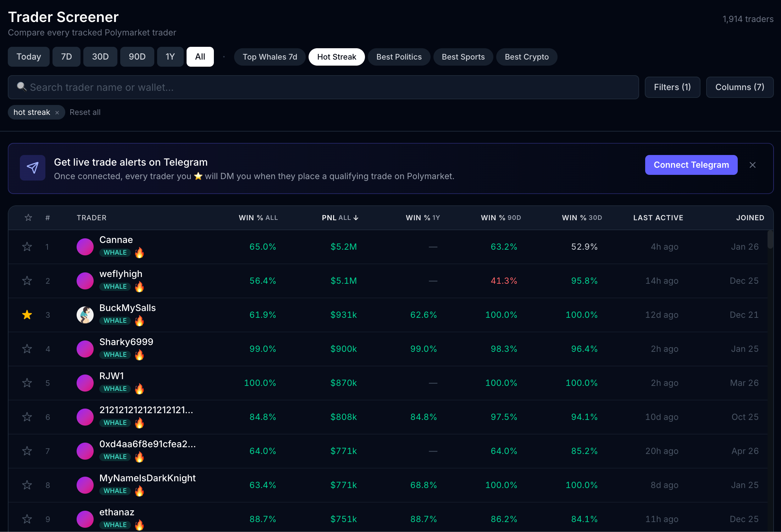The height and width of the screenshot is (532, 781).
Task: Click Cannae's avatar circle
Action: [85, 246]
